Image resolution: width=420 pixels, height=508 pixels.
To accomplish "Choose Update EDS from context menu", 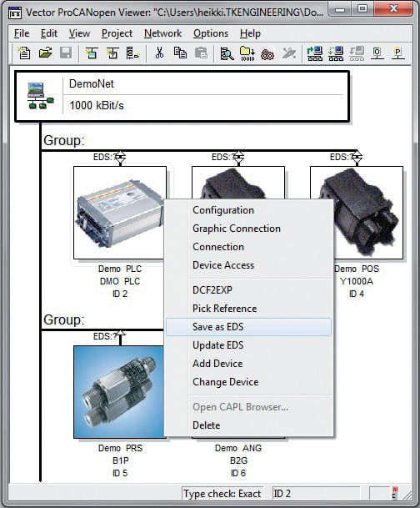I will point(248,345).
